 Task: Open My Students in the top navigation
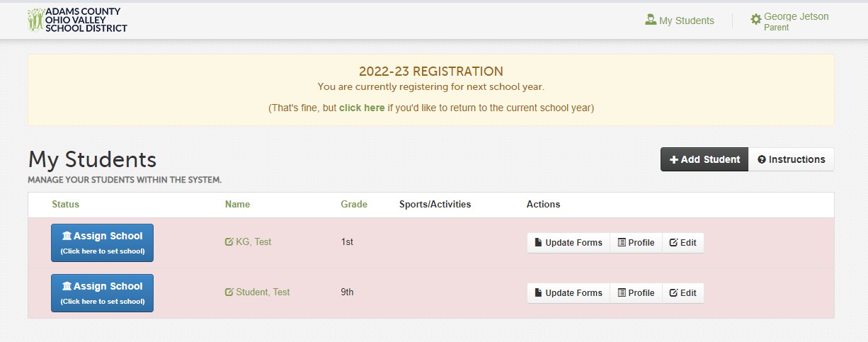tap(680, 21)
